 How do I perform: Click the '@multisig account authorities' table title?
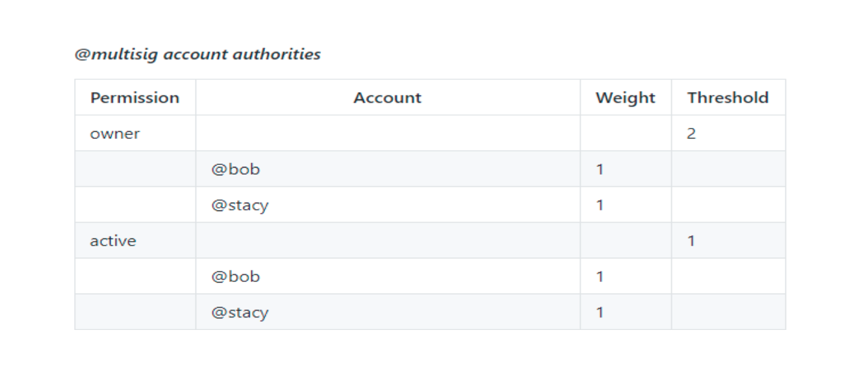(198, 54)
